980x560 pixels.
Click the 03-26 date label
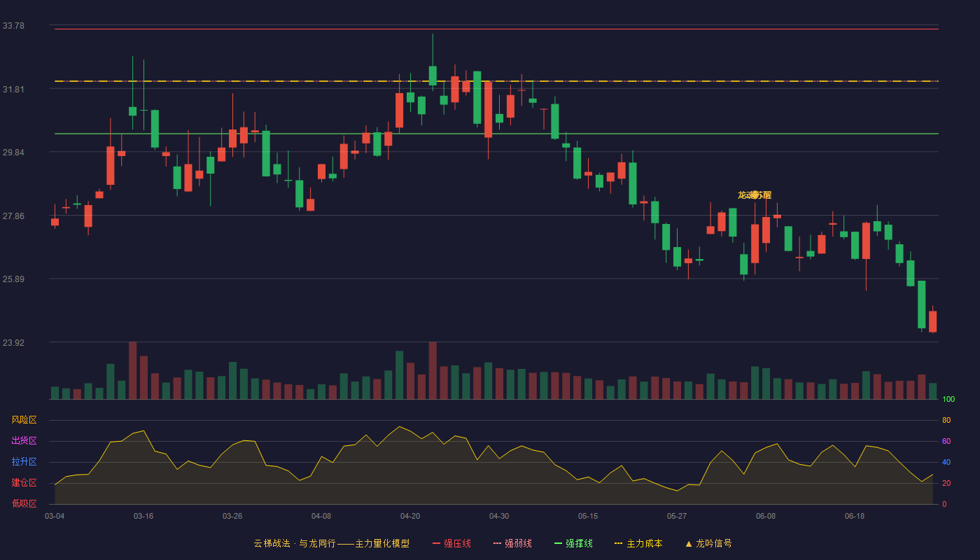click(232, 516)
